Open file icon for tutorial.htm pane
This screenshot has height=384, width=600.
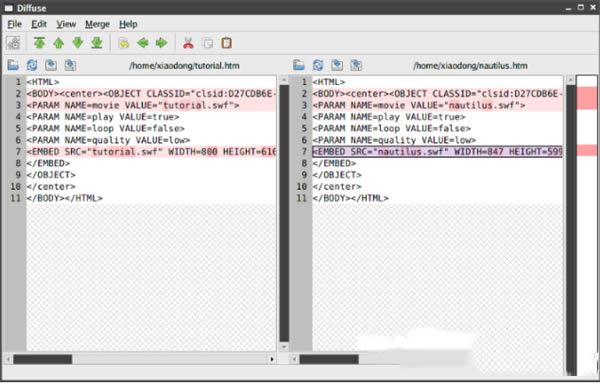(13, 65)
